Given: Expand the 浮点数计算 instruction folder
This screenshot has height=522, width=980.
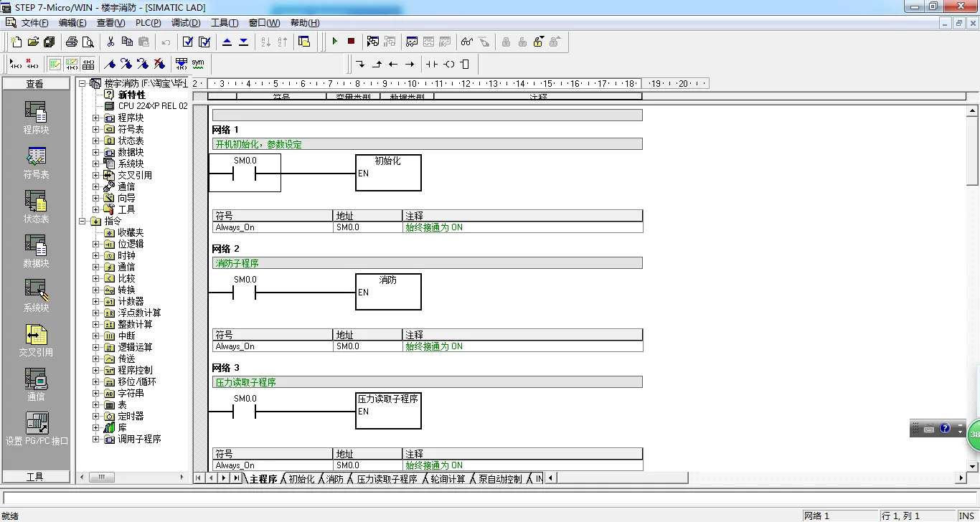Looking at the screenshot, I should pos(96,313).
